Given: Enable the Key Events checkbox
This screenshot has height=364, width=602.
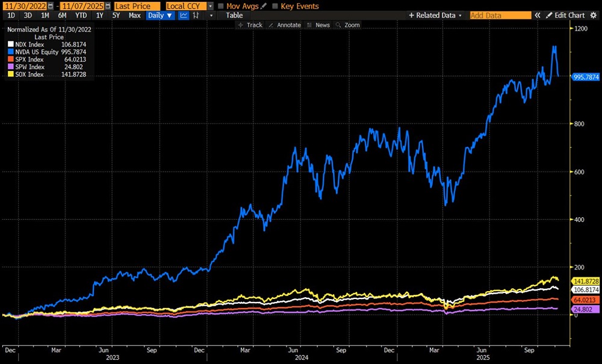Looking at the screenshot, I should 276,6.
